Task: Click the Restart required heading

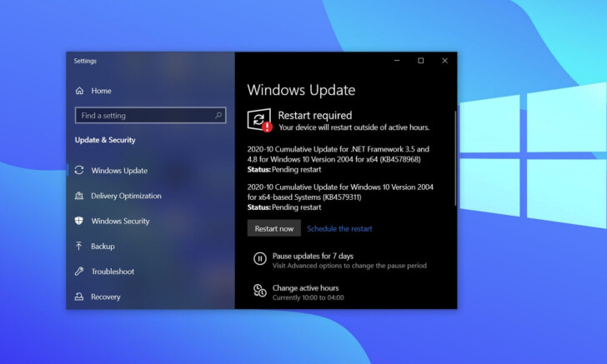Action: coord(315,115)
